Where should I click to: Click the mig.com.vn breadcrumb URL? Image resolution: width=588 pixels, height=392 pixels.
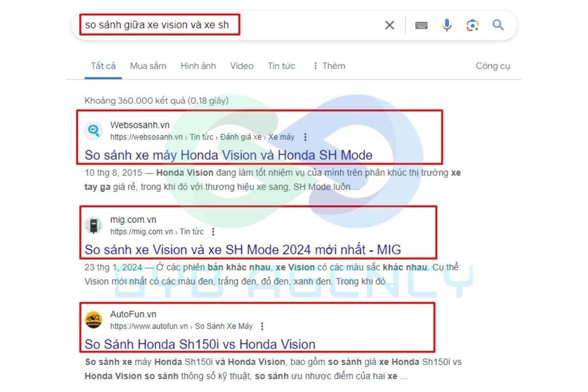[x=157, y=232]
